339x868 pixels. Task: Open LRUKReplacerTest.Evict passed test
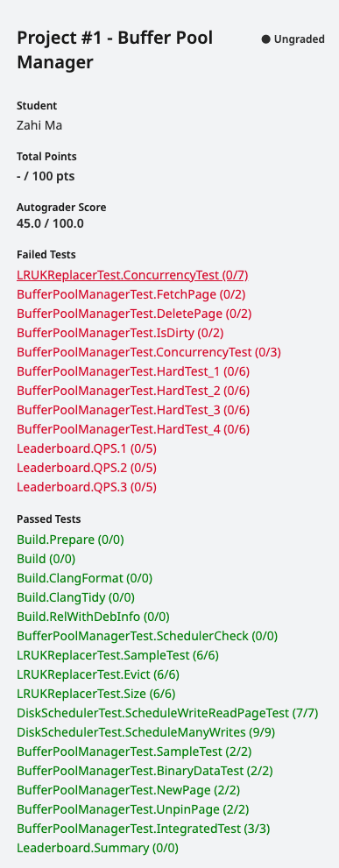(98, 674)
